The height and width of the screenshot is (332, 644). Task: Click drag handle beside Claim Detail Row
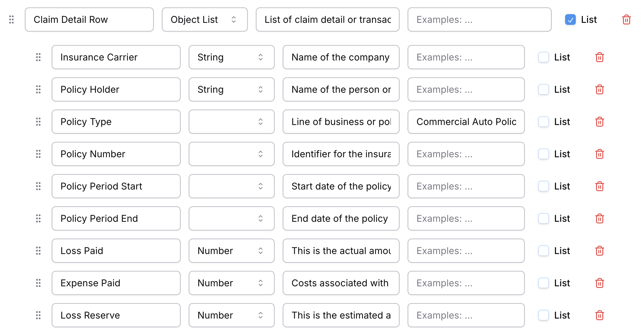11,19
